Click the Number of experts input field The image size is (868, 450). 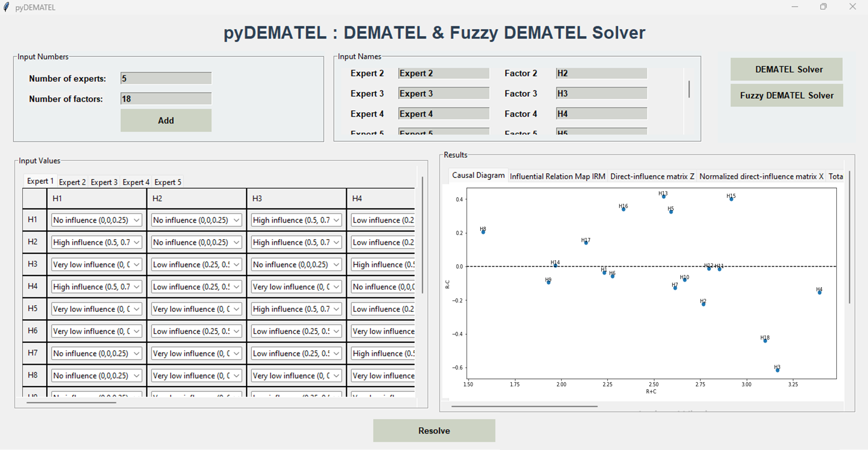click(165, 78)
